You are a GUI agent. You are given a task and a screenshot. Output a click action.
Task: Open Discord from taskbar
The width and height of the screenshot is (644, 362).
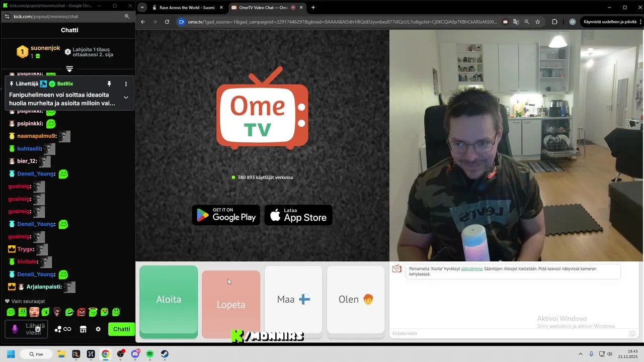coord(135,354)
